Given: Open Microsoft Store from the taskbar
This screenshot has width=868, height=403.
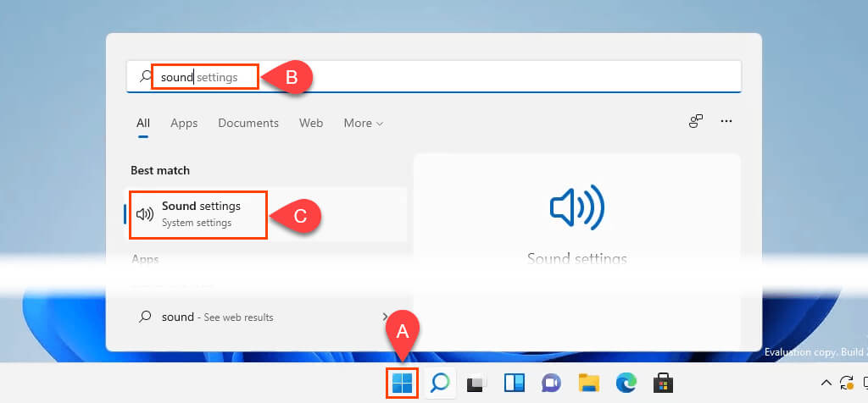Looking at the screenshot, I should [663, 383].
